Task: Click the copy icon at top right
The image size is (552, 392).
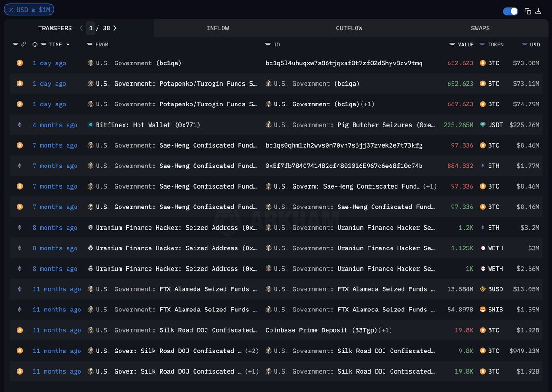Action: (x=528, y=11)
